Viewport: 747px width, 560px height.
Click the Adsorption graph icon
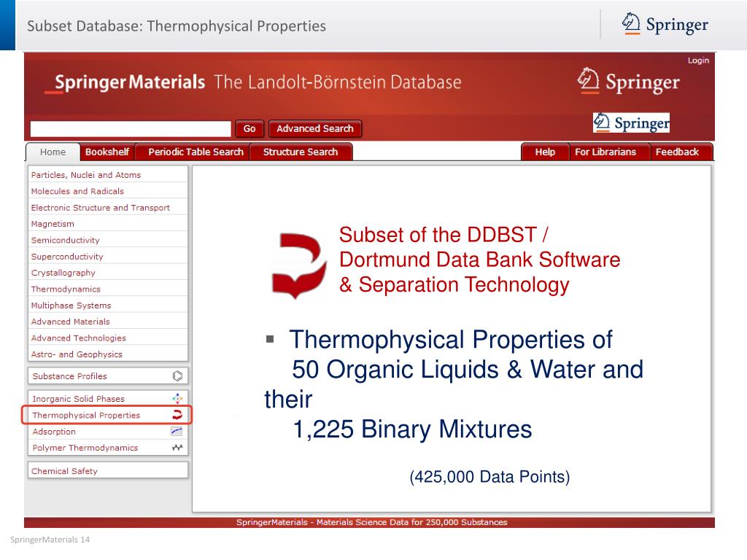click(177, 432)
